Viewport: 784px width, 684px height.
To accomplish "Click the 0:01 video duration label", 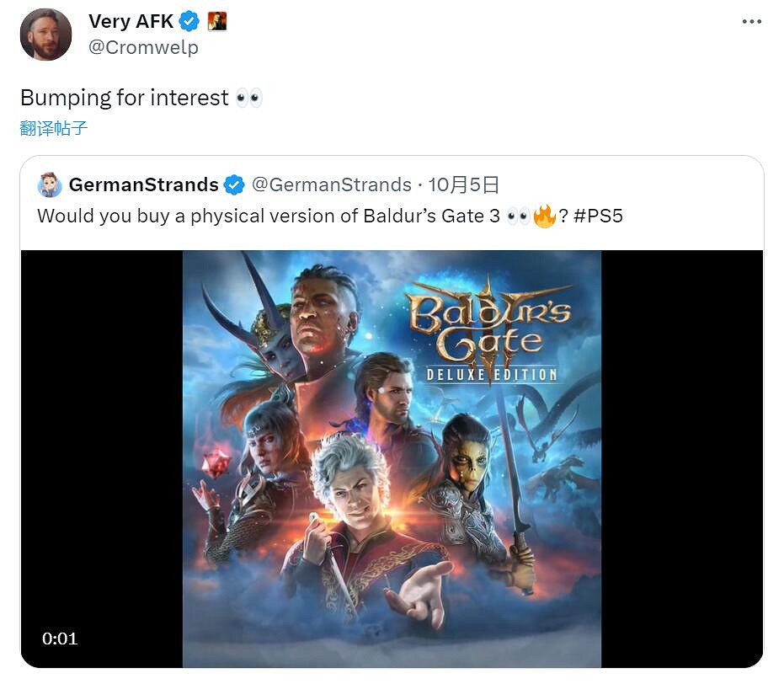I will [x=60, y=639].
